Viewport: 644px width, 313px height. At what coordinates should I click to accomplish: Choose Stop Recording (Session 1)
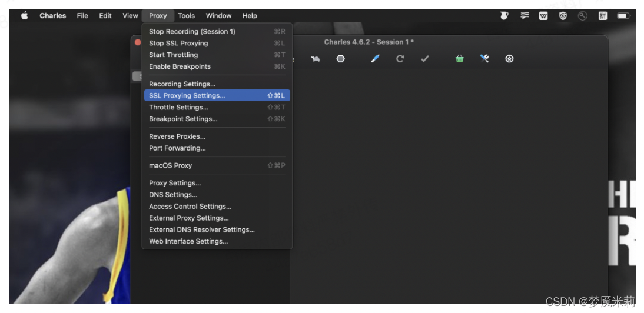217,31
